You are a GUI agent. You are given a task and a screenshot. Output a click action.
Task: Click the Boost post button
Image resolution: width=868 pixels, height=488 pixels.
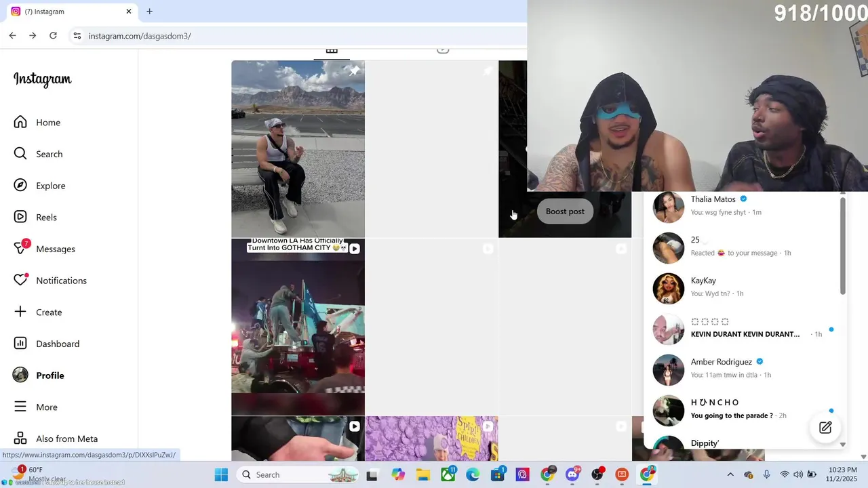coord(565,211)
